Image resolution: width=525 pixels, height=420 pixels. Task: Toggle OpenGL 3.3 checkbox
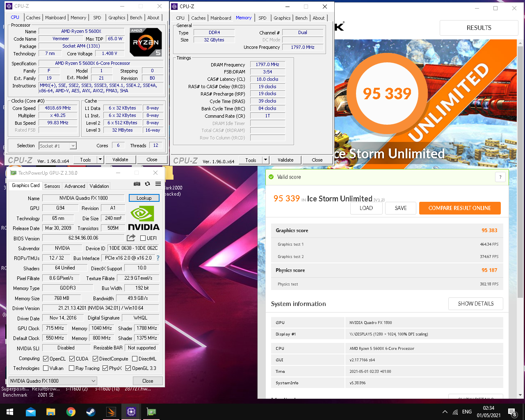128,368
